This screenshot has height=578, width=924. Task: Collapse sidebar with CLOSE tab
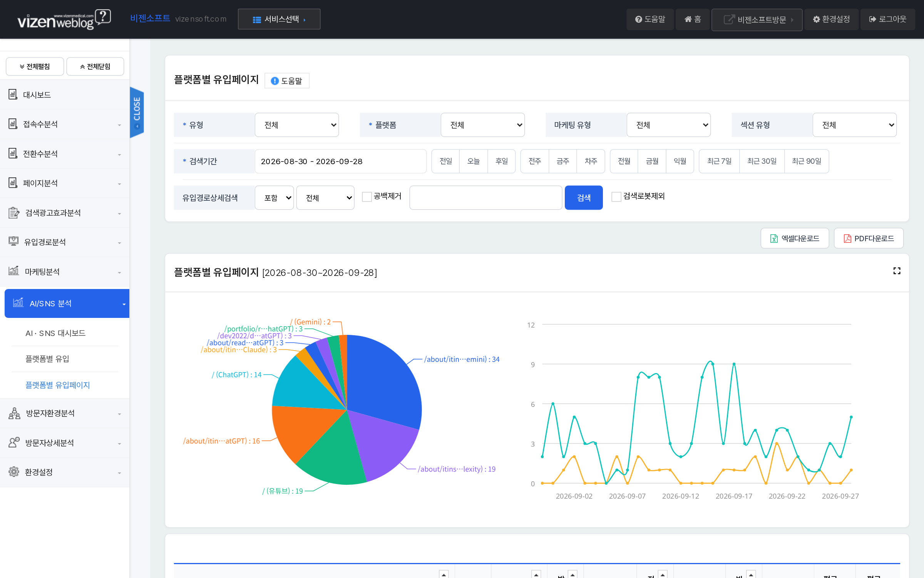[x=137, y=112]
